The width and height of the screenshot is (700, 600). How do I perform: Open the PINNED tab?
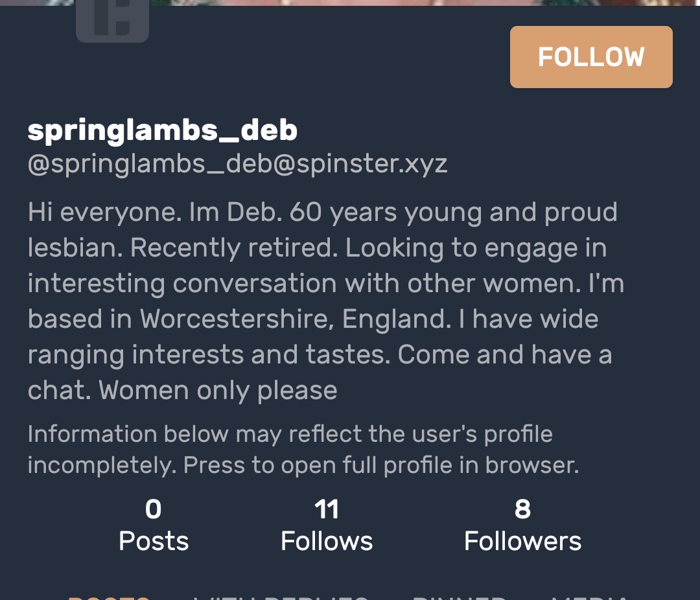click(460, 597)
